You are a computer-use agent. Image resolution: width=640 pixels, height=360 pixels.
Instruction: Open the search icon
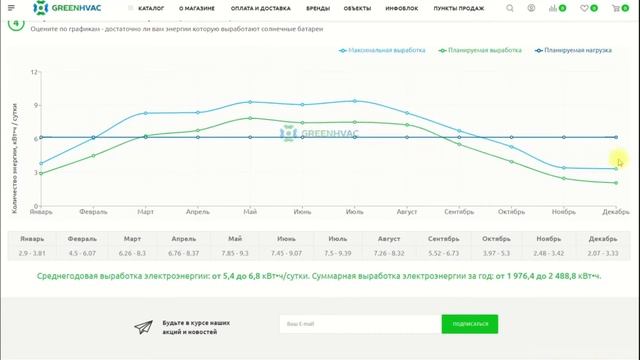(510, 8)
